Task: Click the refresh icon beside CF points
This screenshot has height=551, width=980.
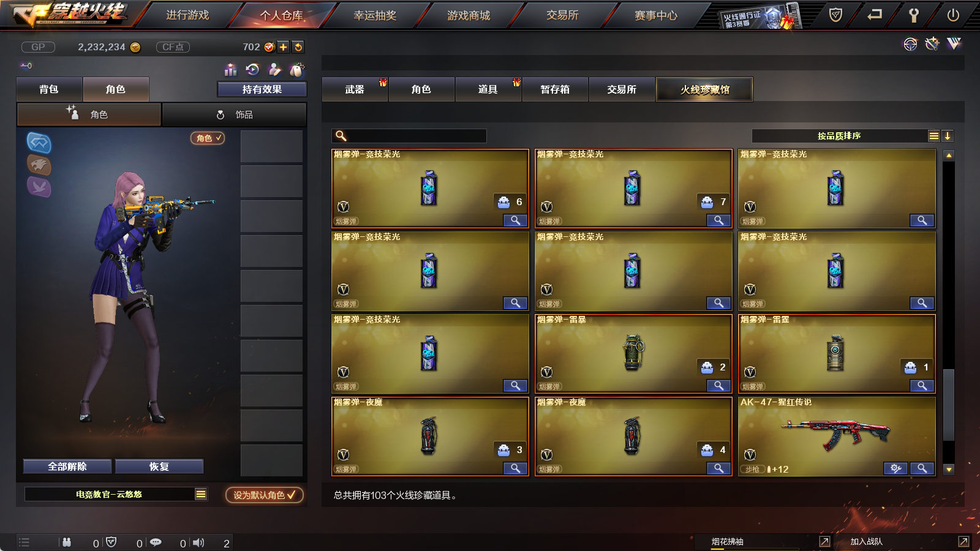Action: (x=298, y=47)
